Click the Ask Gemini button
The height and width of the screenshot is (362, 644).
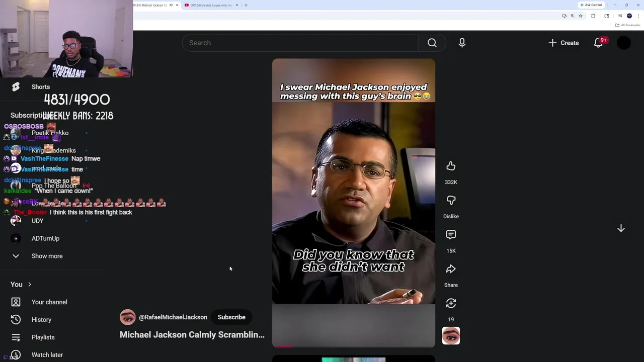pyautogui.click(x=591, y=5)
